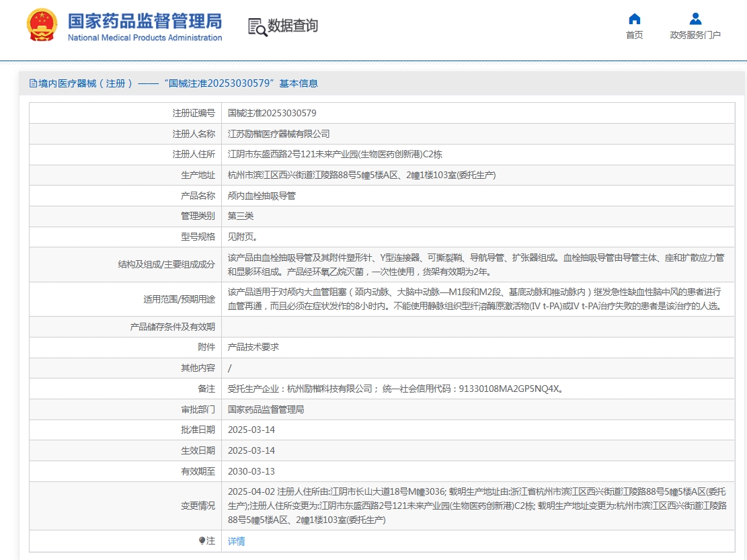The width and height of the screenshot is (747, 560).
Task: Click the 有效期至 row label
Action: point(198,471)
